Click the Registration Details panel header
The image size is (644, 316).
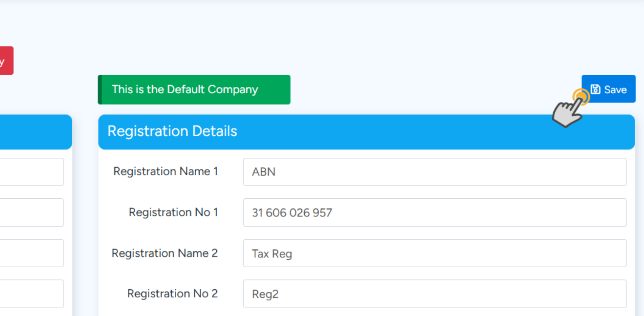[x=366, y=131]
